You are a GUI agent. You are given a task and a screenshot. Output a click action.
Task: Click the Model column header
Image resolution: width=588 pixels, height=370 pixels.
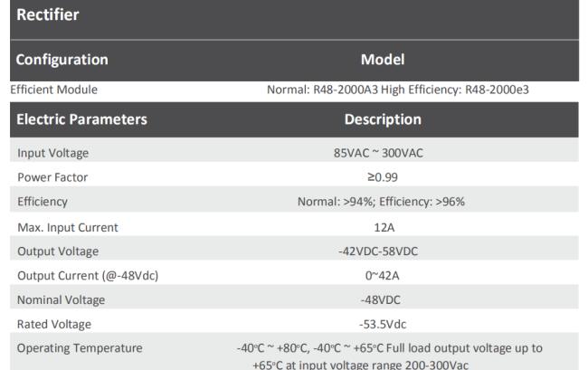click(x=383, y=60)
